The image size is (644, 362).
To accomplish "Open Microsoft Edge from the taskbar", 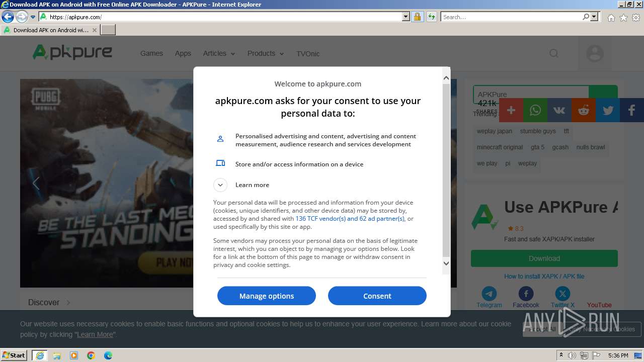I will tap(108, 355).
